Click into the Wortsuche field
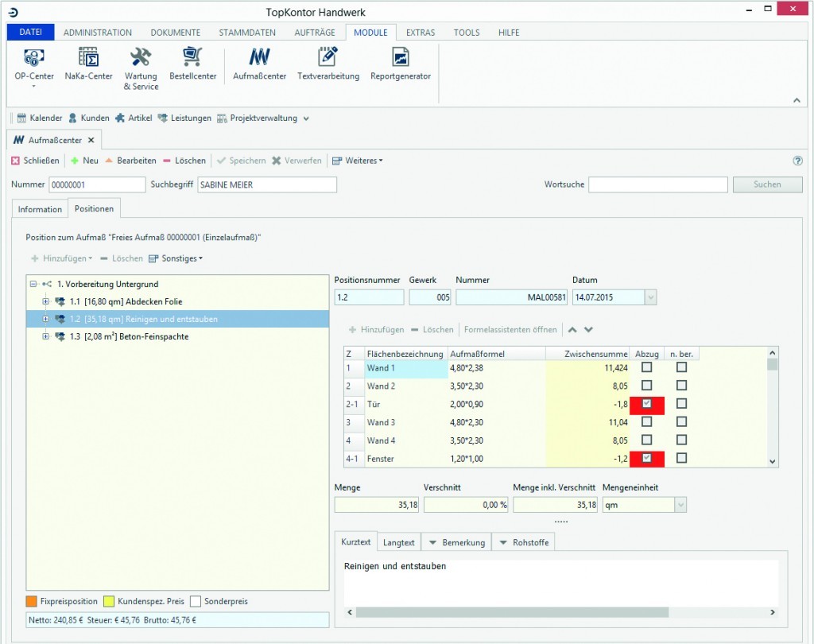 tap(657, 184)
